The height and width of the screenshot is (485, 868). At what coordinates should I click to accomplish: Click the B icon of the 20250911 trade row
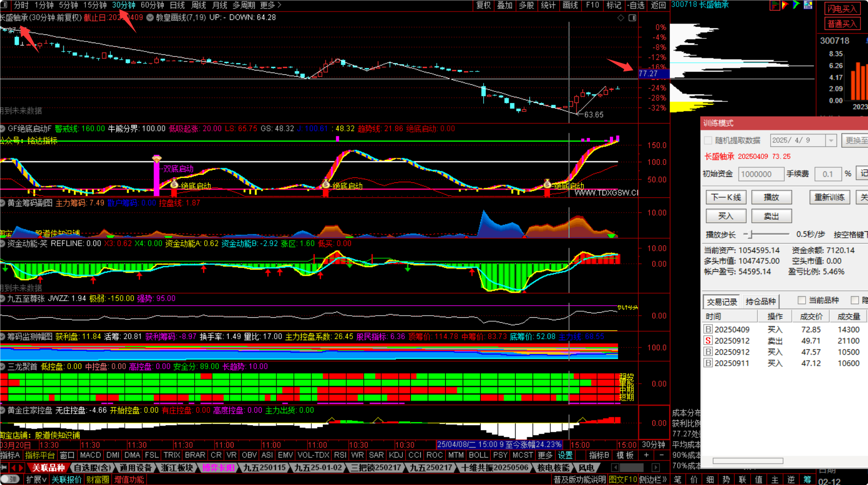(x=708, y=363)
